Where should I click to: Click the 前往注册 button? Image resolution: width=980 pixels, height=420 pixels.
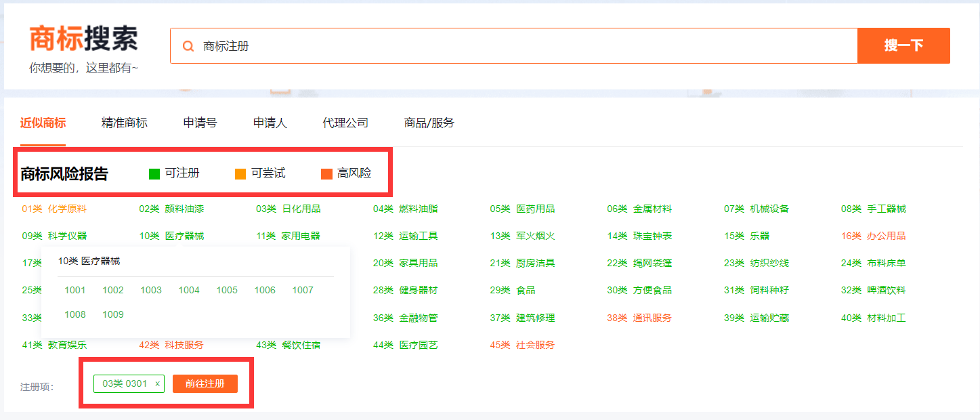tap(205, 383)
